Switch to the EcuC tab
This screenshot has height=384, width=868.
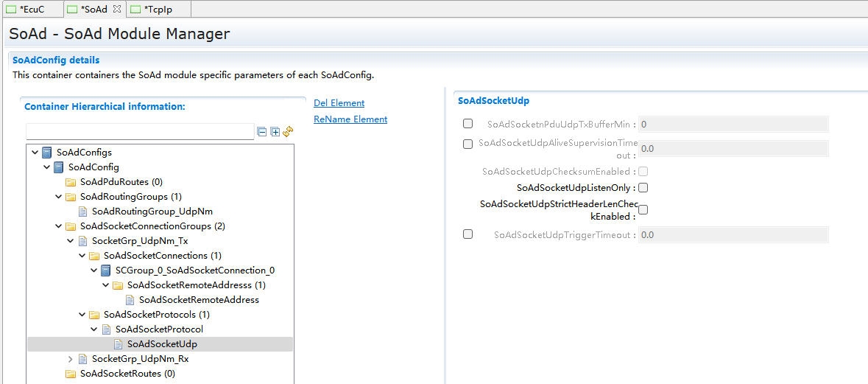(27, 9)
